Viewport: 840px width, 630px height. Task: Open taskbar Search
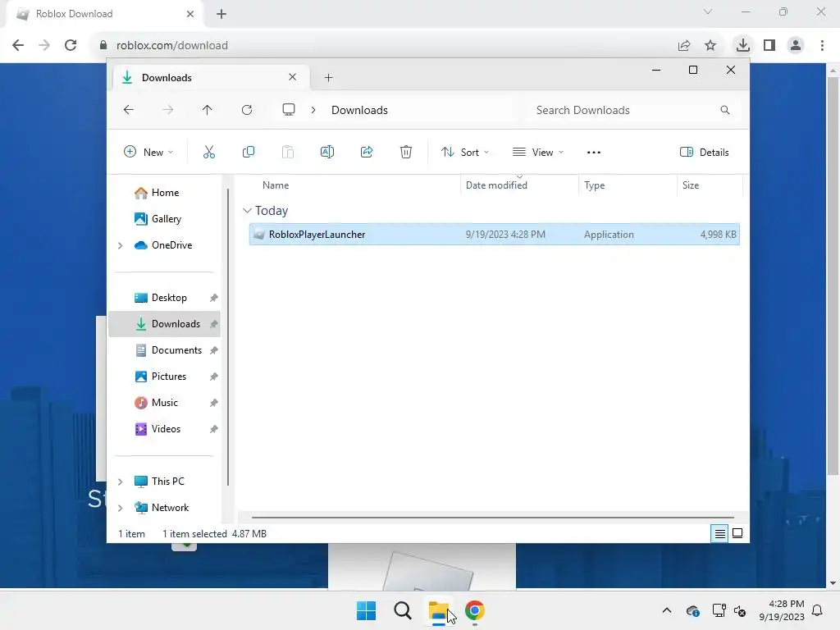click(402, 610)
